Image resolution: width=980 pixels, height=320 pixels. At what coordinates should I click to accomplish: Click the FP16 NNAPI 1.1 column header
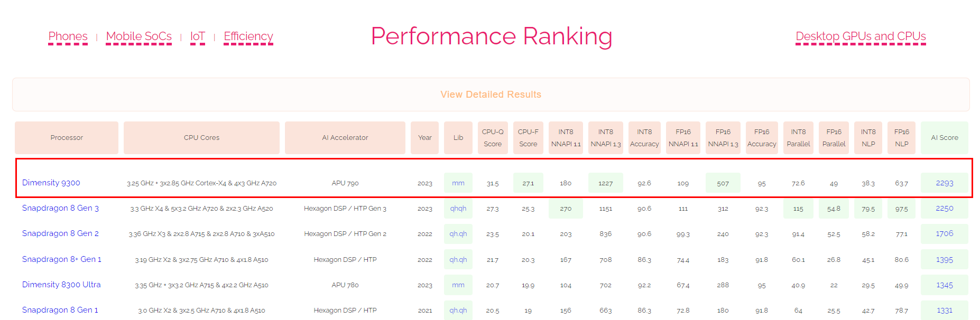pos(683,138)
